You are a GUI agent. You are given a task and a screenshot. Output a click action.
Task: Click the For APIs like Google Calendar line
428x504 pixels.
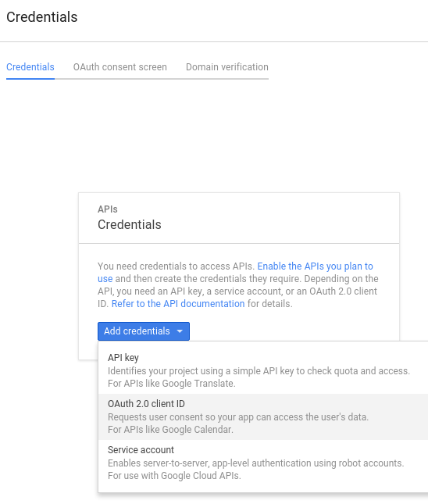click(x=170, y=430)
